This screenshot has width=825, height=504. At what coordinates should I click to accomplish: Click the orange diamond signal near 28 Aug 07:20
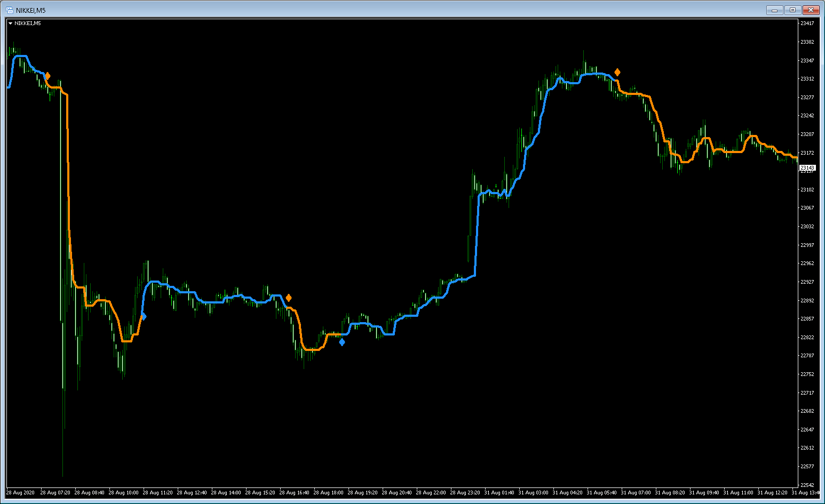tap(47, 76)
